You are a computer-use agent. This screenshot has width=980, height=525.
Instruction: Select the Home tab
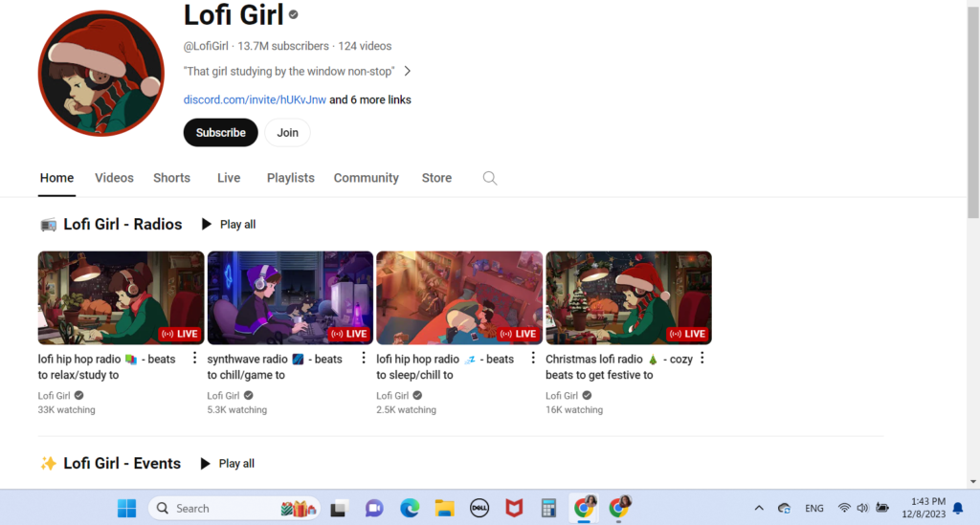click(x=56, y=178)
